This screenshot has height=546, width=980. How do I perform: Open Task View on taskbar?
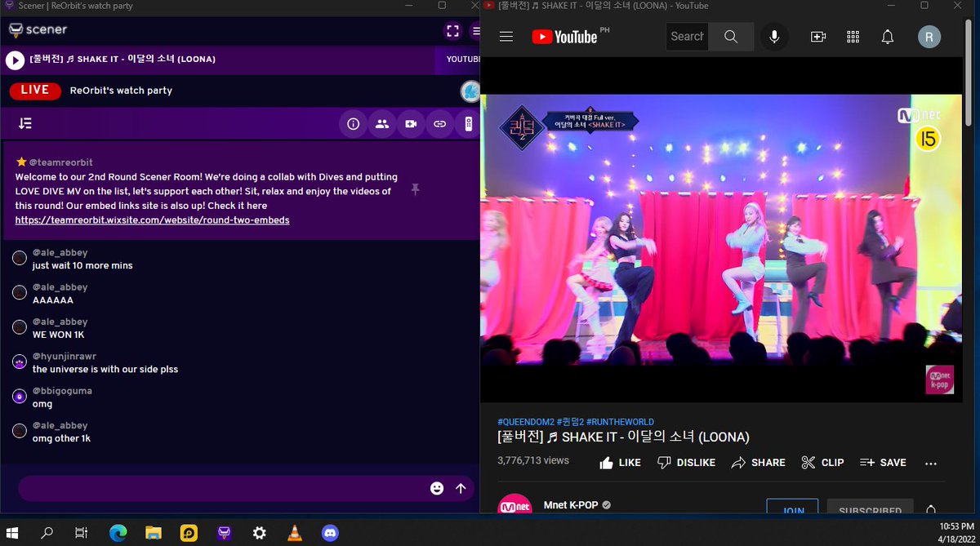click(81, 533)
